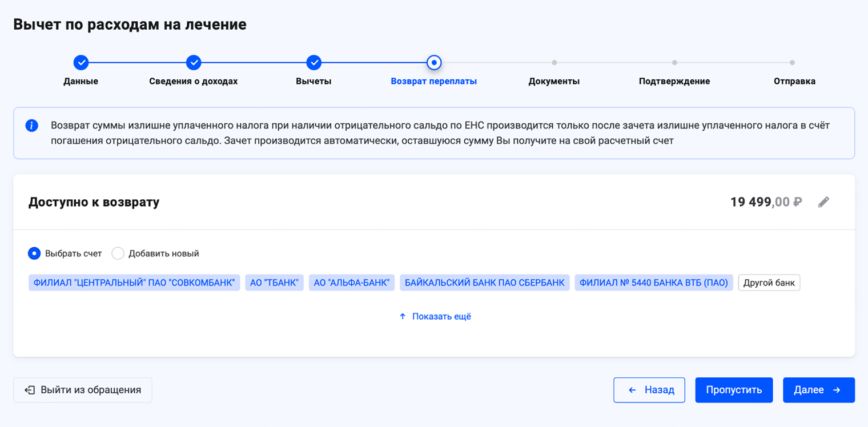Expand more banks via «Показать ещё»
This screenshot has width=868, height=427.
441,316
